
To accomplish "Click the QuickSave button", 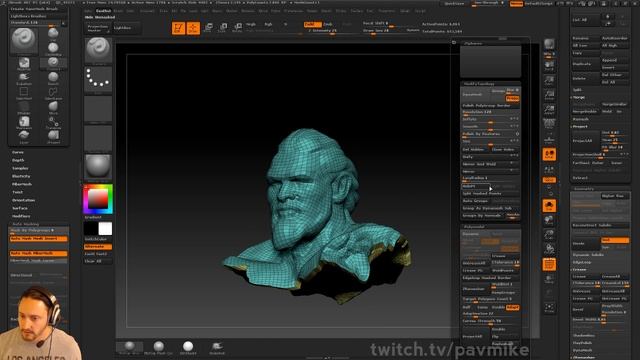I will [x=454, y=3].
